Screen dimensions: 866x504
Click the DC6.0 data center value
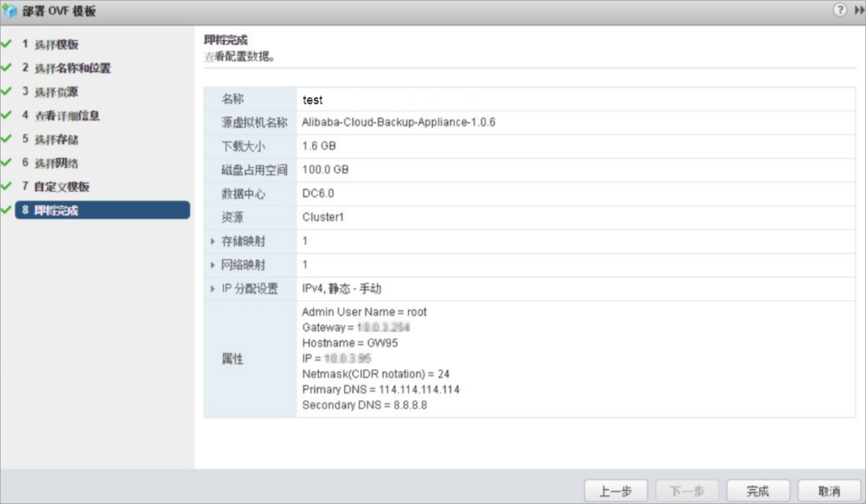pyautogui.click(x=318, y=194)
